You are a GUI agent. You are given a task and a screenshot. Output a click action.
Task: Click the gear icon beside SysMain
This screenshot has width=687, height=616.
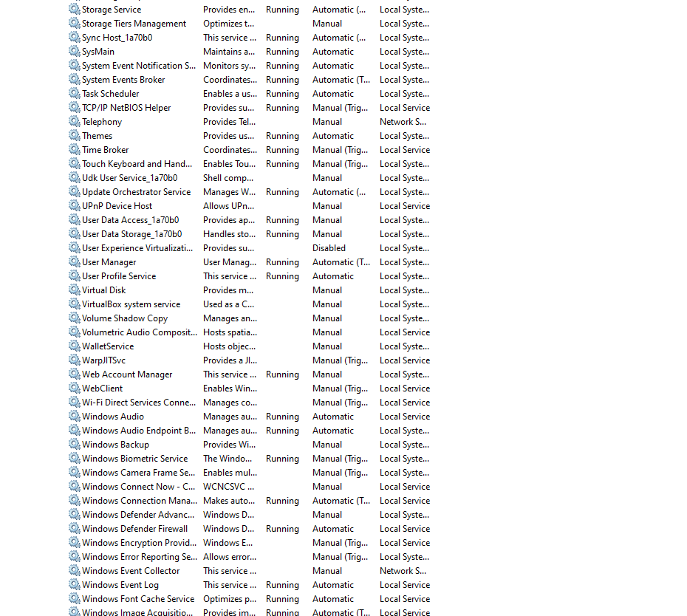click(75, 51)
